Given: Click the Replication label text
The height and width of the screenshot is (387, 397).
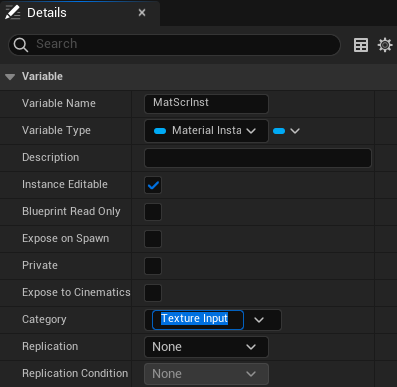Looking at the screenshot, I should tap(50, 346).
